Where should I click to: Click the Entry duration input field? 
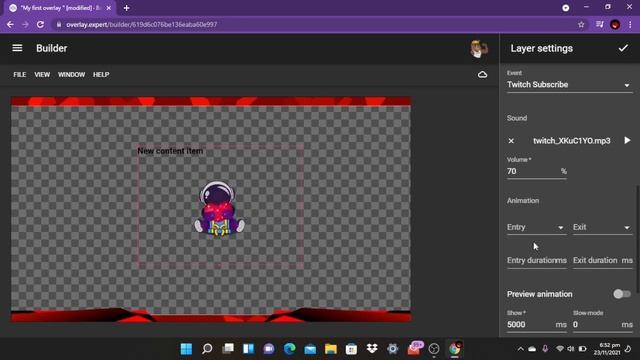(x=536, y=260)
